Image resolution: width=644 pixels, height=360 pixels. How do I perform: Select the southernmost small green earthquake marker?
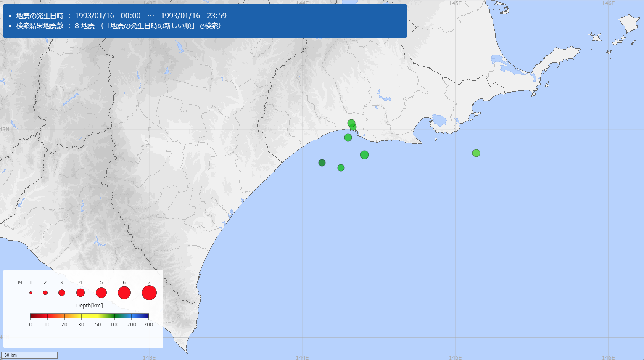click(341, 168)
